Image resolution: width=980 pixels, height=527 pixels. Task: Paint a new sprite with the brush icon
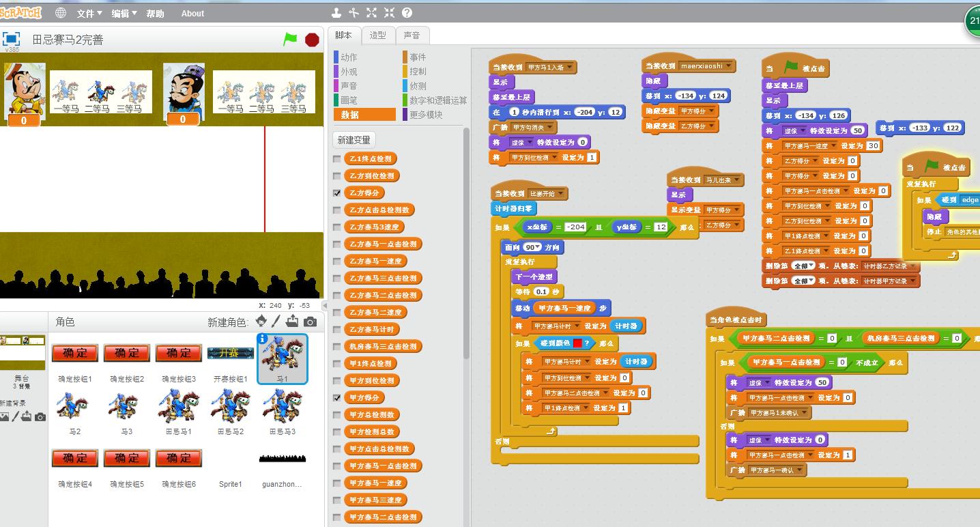coord(276,322)
